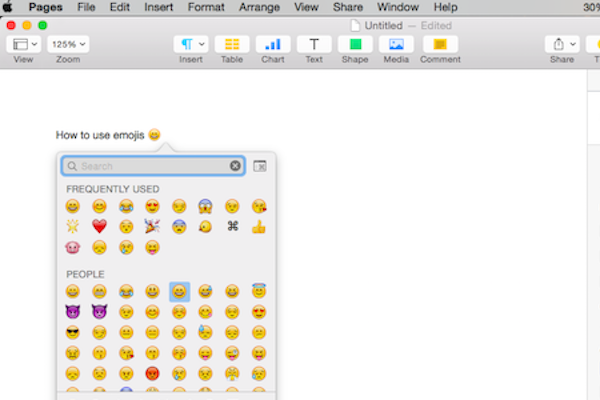Add a Comment from the toolbar
This screenshot has height=400, width=600.
(440, 44)
